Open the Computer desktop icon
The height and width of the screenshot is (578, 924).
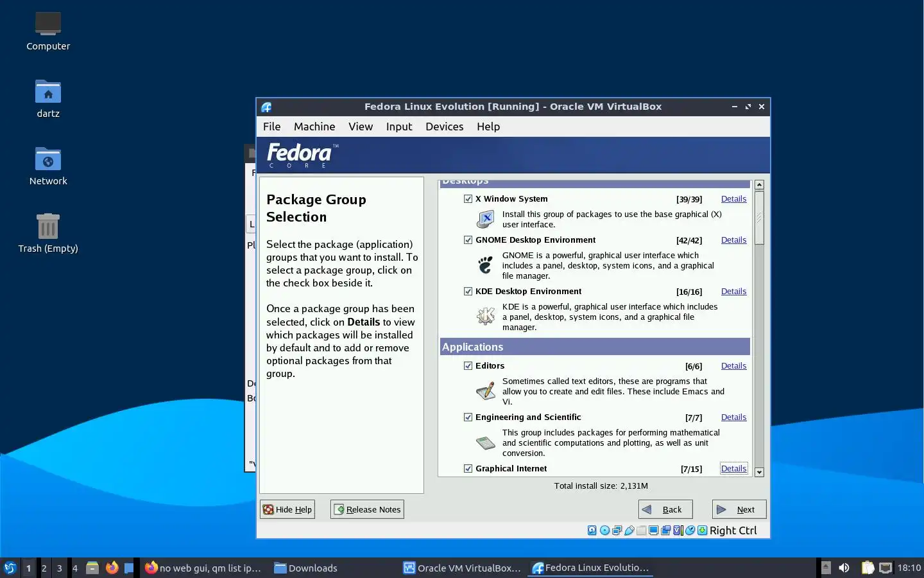[x=48, y=24]
